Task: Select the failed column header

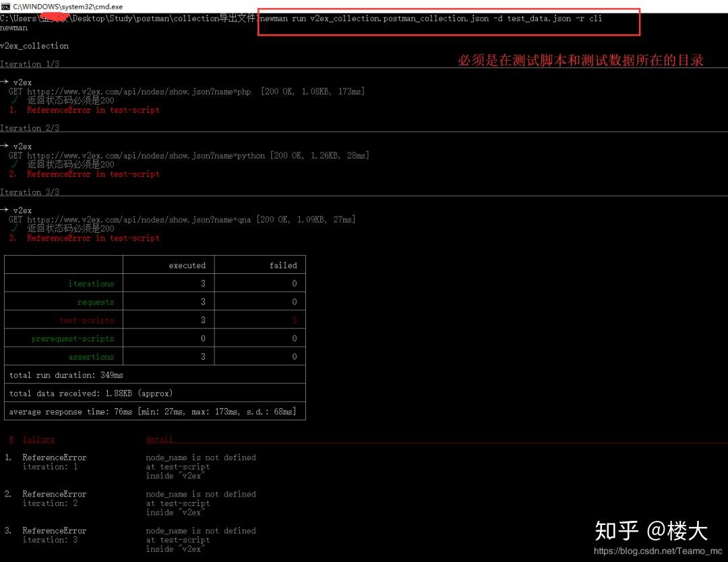Action: (283, 265)
